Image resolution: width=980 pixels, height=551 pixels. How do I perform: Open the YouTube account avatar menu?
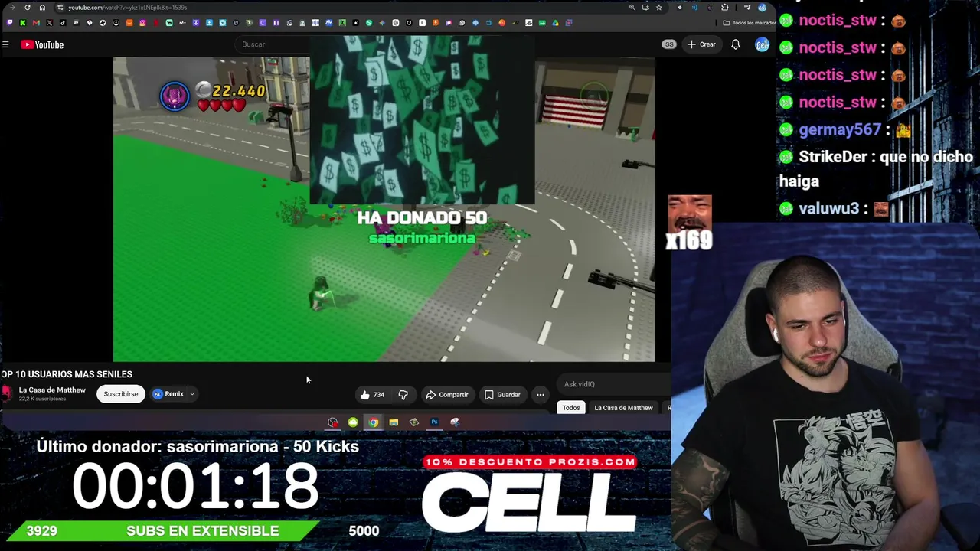[x=762, y=44]
